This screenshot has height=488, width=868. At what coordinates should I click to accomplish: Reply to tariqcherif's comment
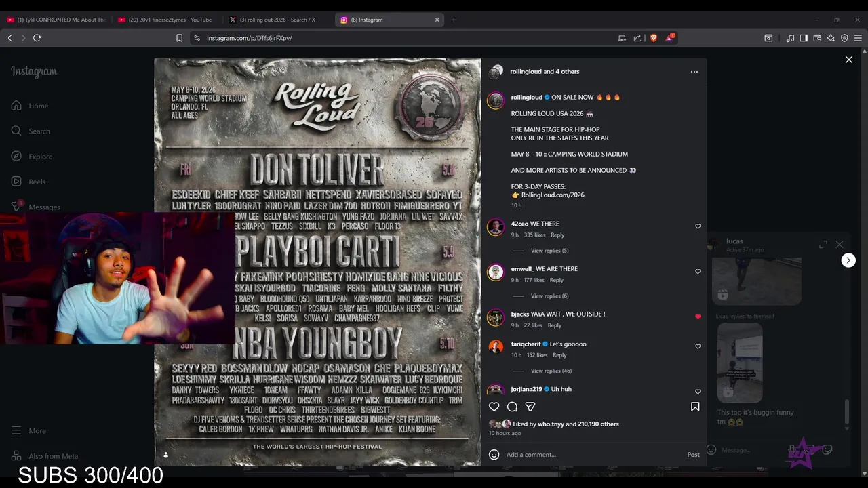tap(559, 355)
